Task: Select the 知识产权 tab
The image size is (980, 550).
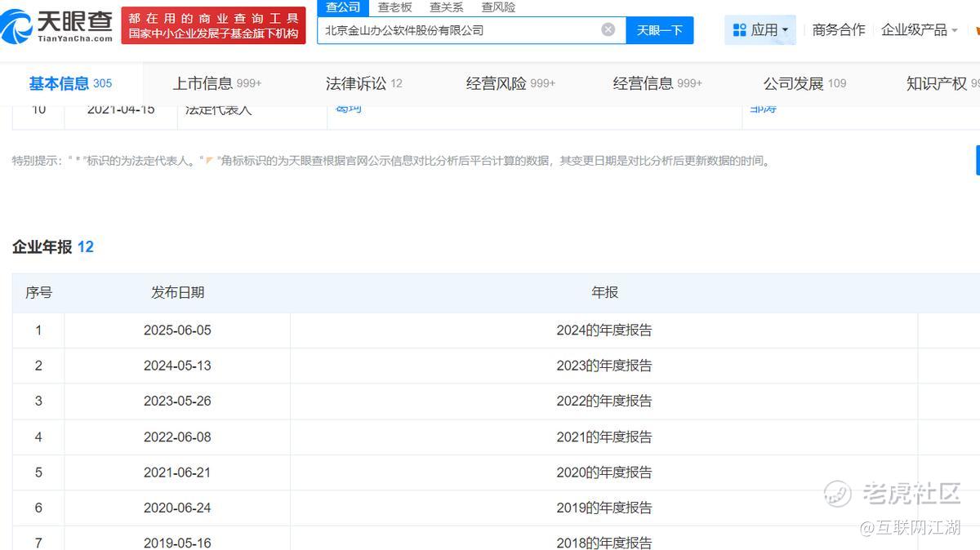Action: click(x=943, y=83)
